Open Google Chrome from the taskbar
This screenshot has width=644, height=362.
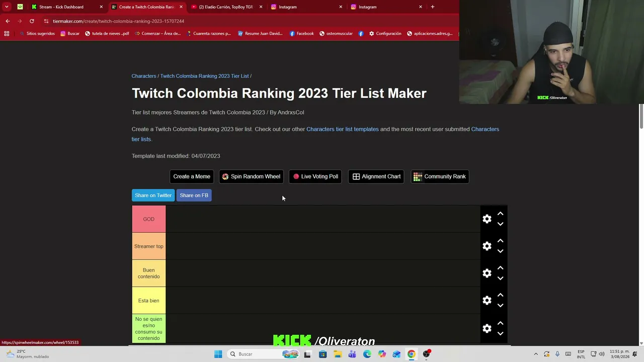tap(412, 354)
